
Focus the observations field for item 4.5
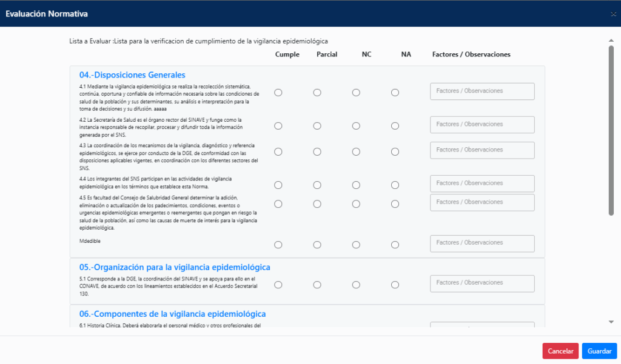[x=482, y=202]
